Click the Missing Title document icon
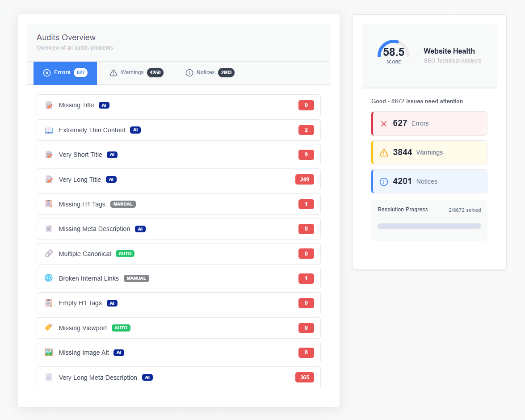Viewport: 525px width, 420px height. pyautogui.click(x=48, y=105)
